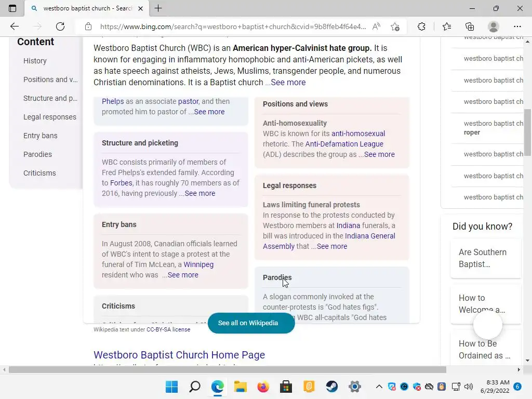
Task: Select Entry bans in Content sidebar
Action: pos(41,136)
